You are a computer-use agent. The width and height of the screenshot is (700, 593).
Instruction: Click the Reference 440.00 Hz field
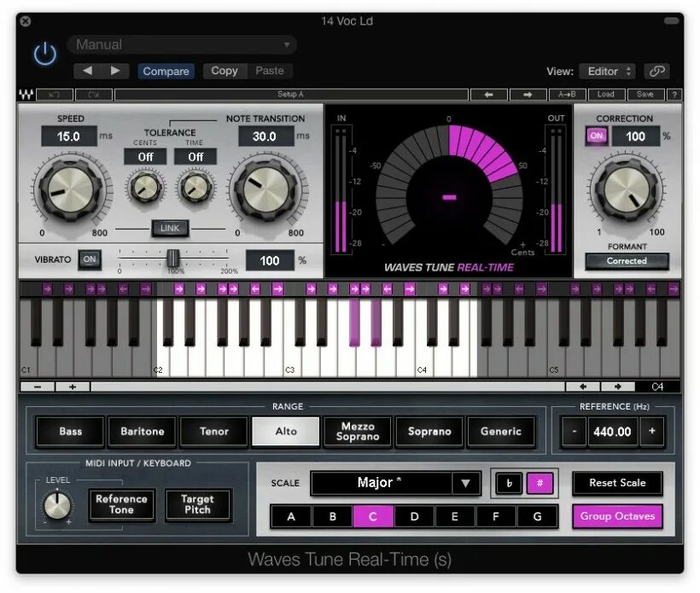pyautogui.click(x=613, y=432)
